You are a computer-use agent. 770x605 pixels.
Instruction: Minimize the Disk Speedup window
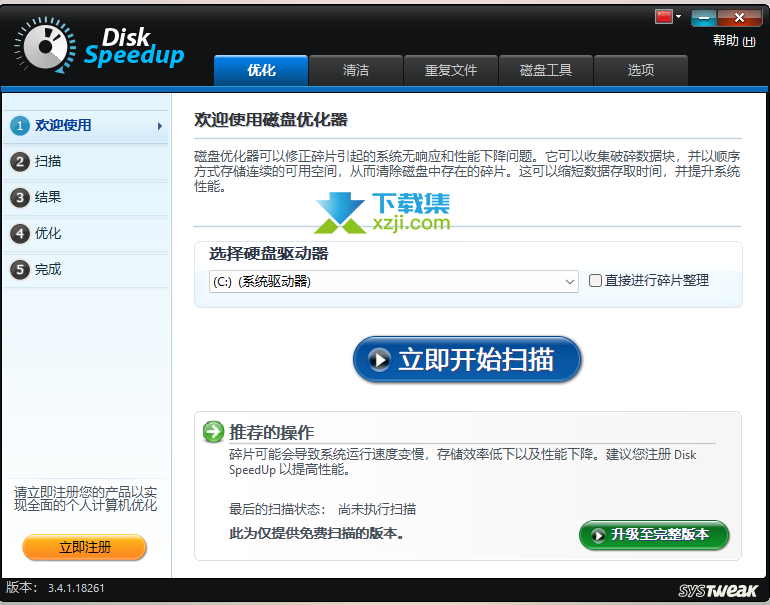tap(704, 18)
